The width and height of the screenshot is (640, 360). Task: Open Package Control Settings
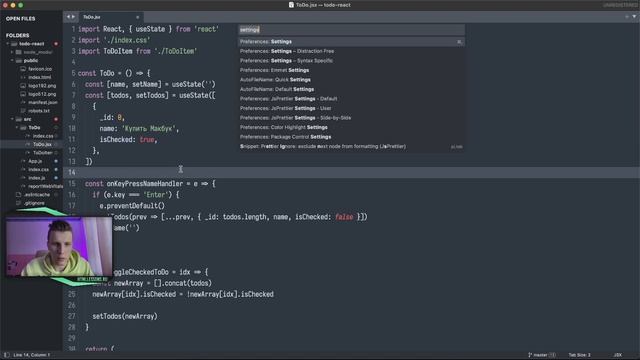click(x=351, y=137)
